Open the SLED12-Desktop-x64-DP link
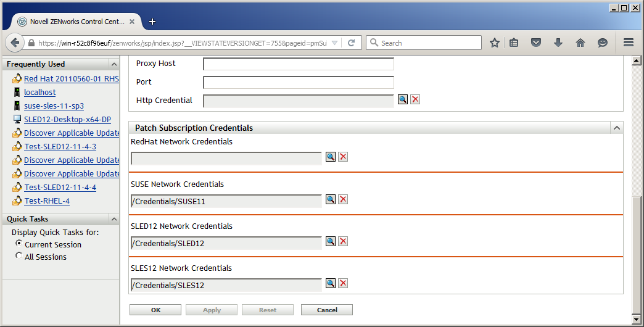 [67, 119]
